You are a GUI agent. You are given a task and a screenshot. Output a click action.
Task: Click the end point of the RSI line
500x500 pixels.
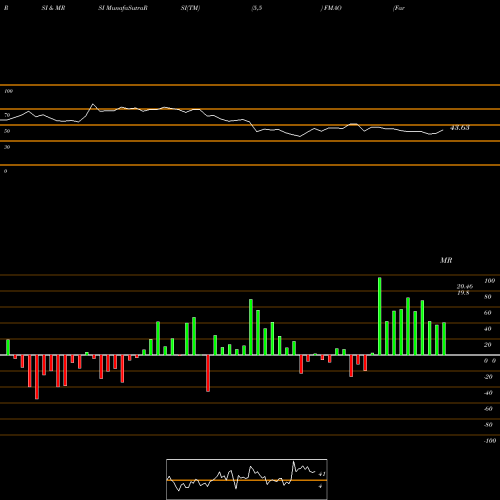443,130
